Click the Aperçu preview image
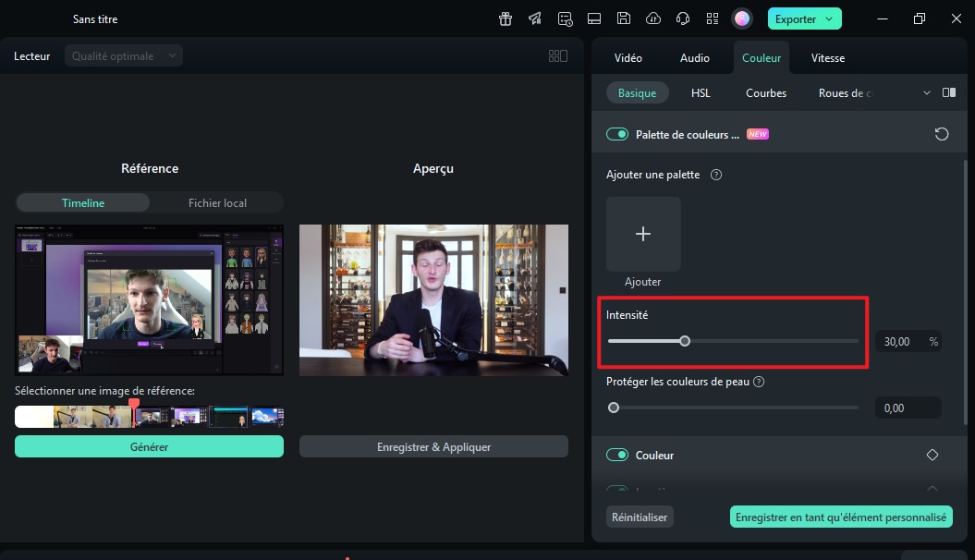 pos(433,299)
